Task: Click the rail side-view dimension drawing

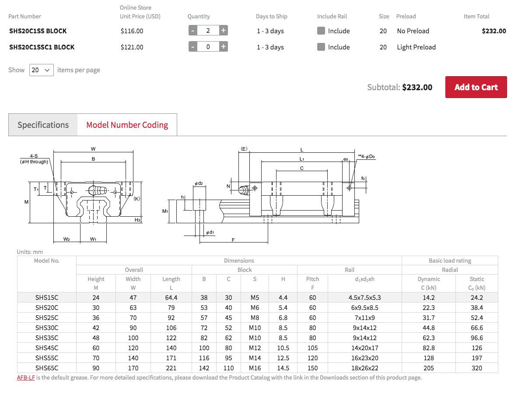Action: pos(269,195)
